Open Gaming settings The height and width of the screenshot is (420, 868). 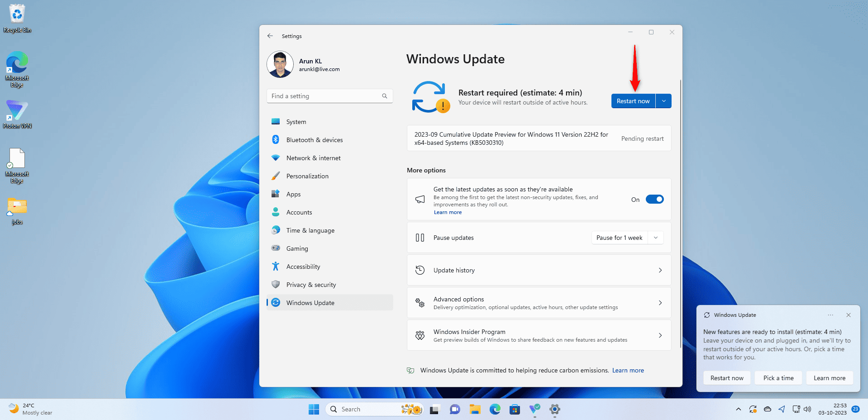(330, 248)
